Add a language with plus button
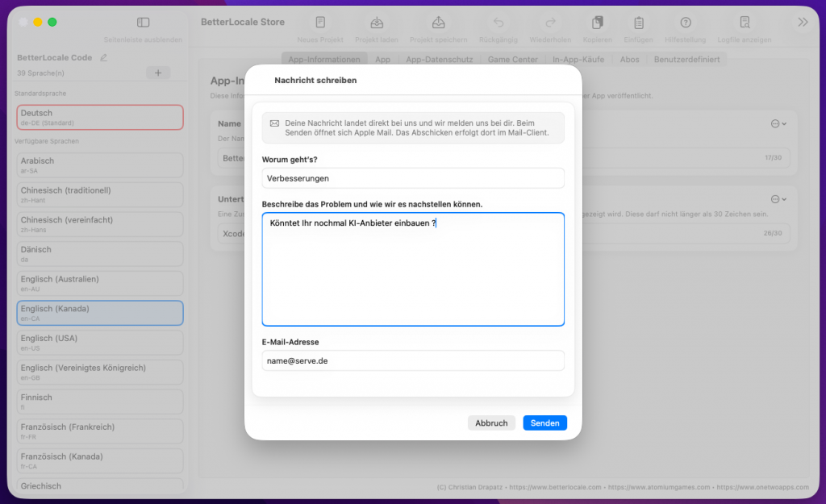The width and height of the screenshot is (826, 504). (x=157, y=73)
